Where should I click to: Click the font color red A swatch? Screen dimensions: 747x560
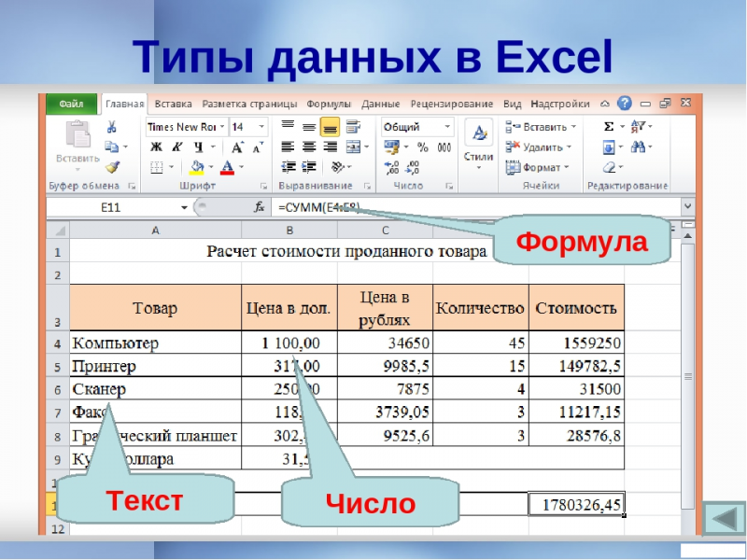pos(227,168)
